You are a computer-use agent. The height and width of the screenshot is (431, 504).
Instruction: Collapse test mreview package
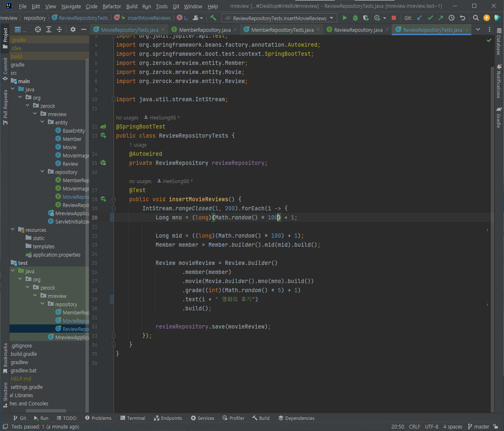[35, 296]
